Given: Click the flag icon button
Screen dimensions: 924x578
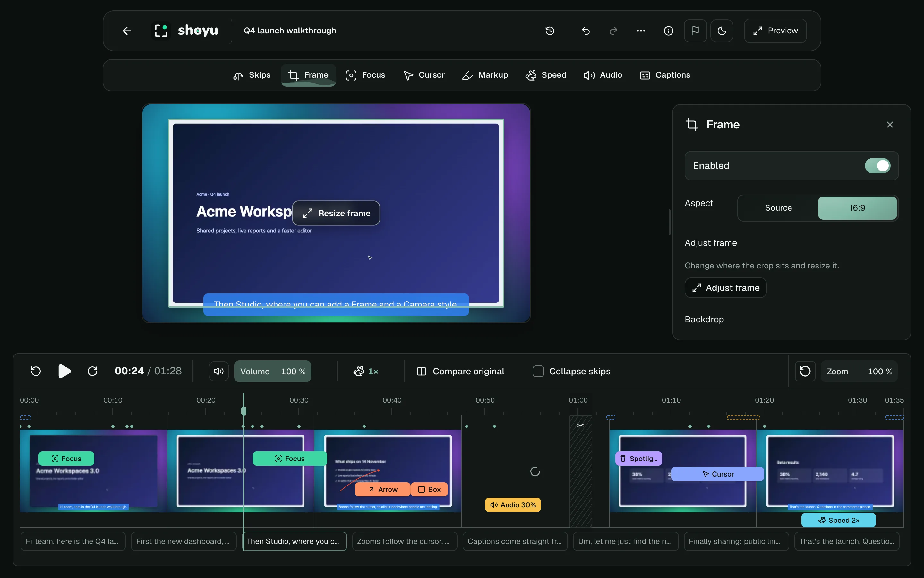Looking at the screenshot, I should tap(695, 31).
